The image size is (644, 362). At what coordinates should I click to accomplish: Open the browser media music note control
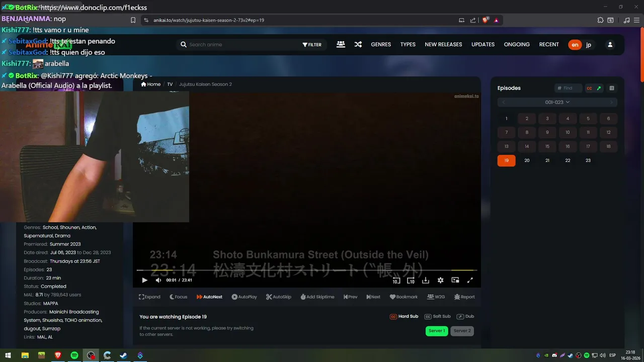point(626,20)
